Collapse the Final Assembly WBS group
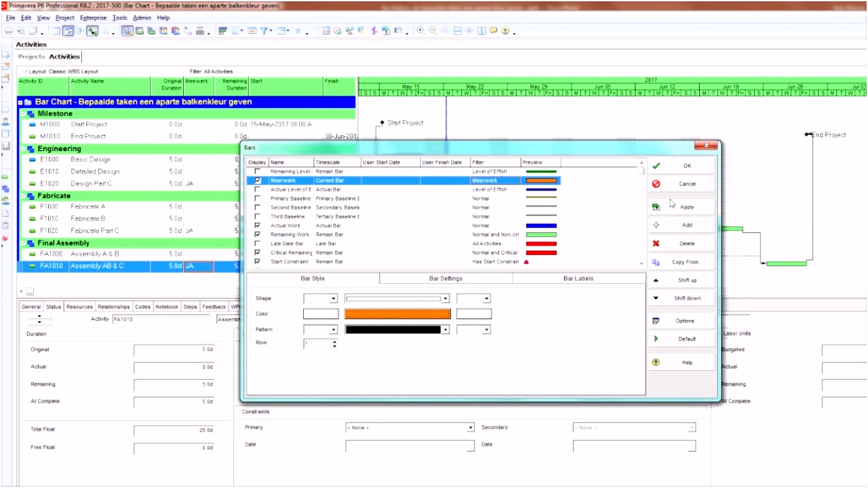Viewport: 868px width, 488px height. pyautogui.click(x=23, y=243)
